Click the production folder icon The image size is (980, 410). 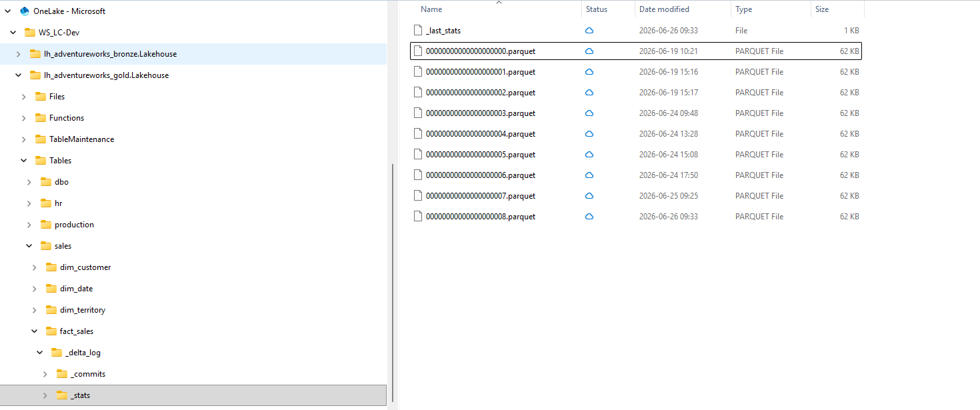[46, 225]
